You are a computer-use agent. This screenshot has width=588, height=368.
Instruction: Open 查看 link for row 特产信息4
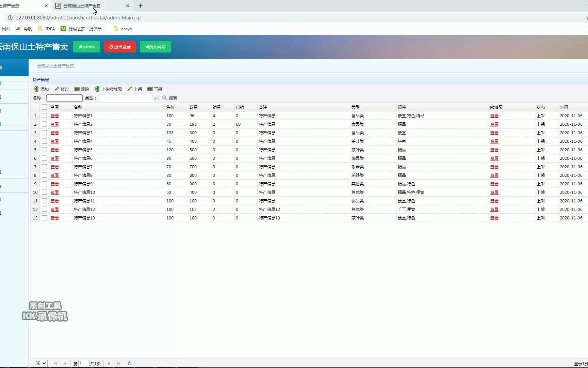(x=55, y=141)
